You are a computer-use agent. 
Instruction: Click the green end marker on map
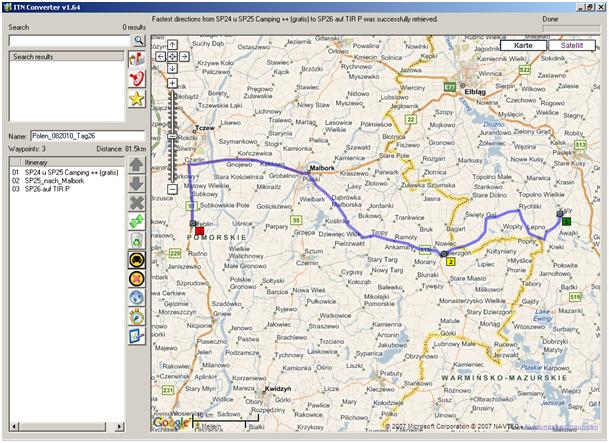(x=567, y=222)
